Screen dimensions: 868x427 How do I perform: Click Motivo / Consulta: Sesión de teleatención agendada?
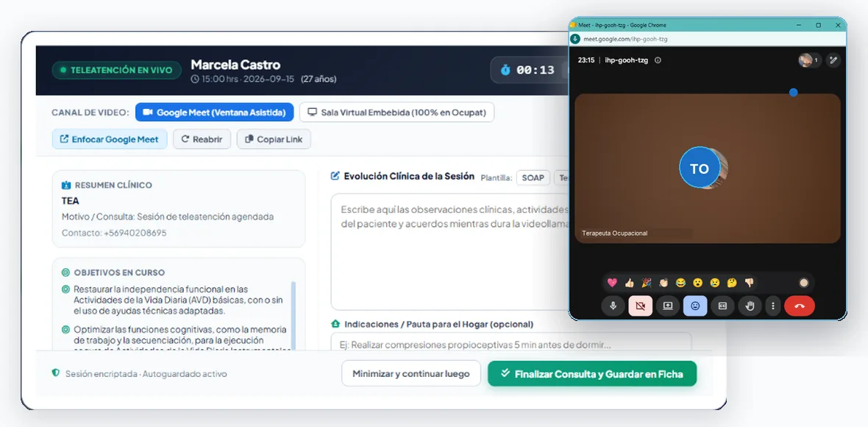pos(168,216)
